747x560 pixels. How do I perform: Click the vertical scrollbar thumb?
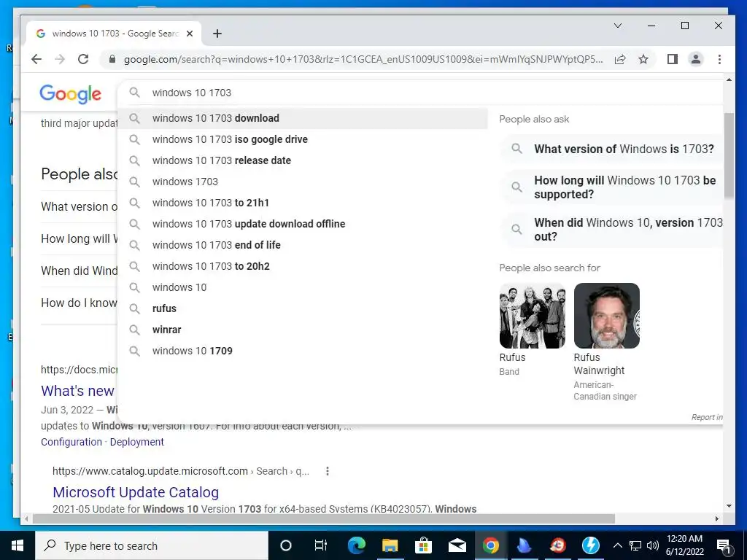(729, 155)
